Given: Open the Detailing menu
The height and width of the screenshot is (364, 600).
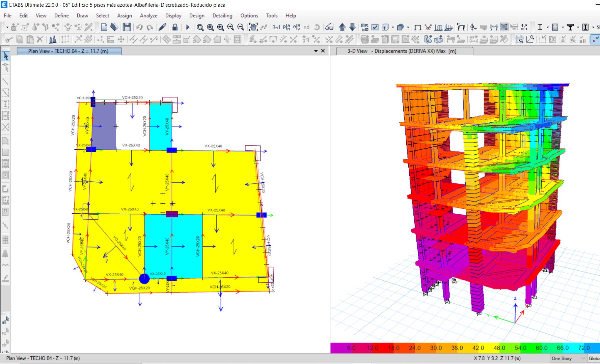Looking at the screenshot, I should click(x=222, y=16).
